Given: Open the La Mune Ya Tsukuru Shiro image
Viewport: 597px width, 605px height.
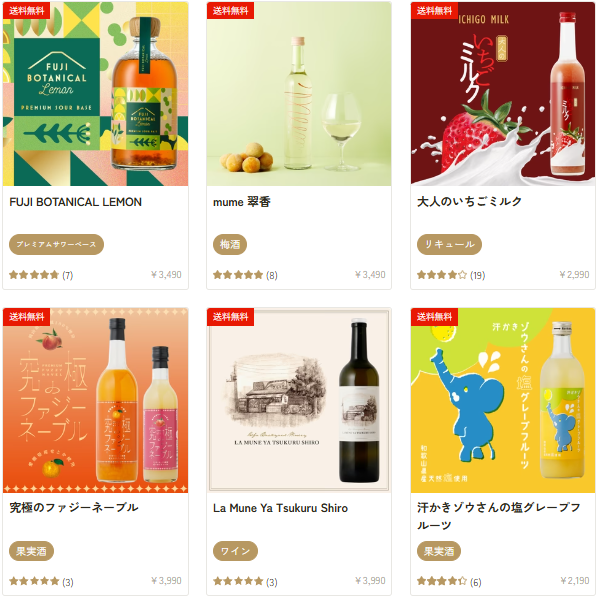Looking at the screenshot, I should pyautogui.click(x=299, y=400).
